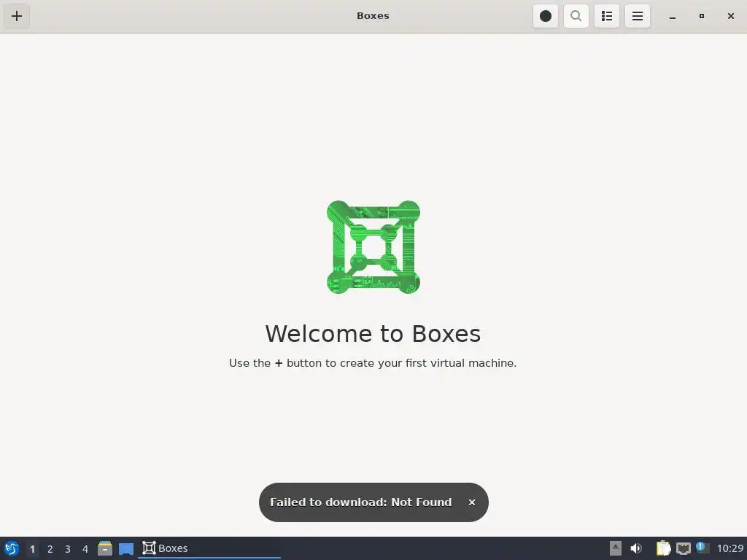Screen dimensions: 747x560
Task: Switch to workspace 3
Action: tap(68, 549)
